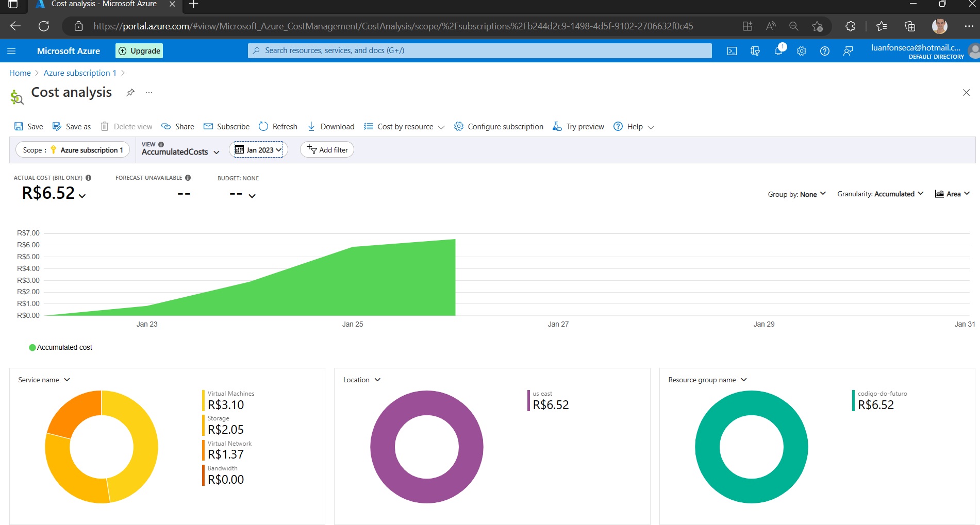Image resolution: width=980 pixels, height=525 pixels.
Task: Click Try preview
Action: (578, 126)
